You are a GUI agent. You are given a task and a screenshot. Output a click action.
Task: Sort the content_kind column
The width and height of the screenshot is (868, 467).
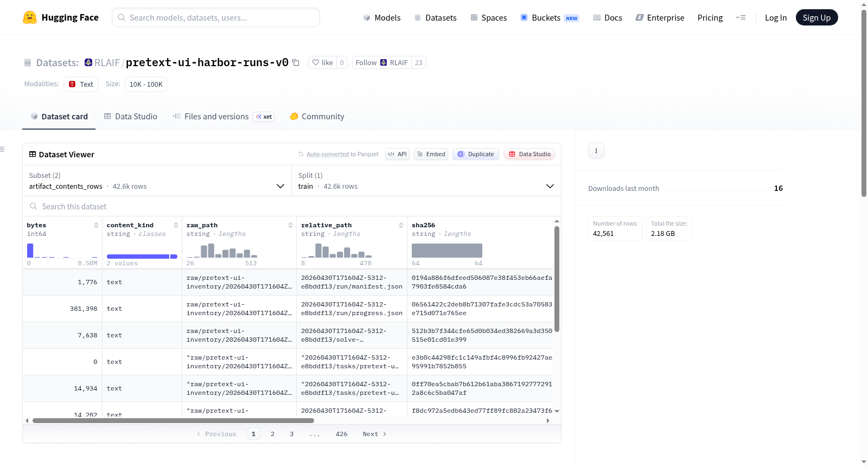(x=176, y=225)
